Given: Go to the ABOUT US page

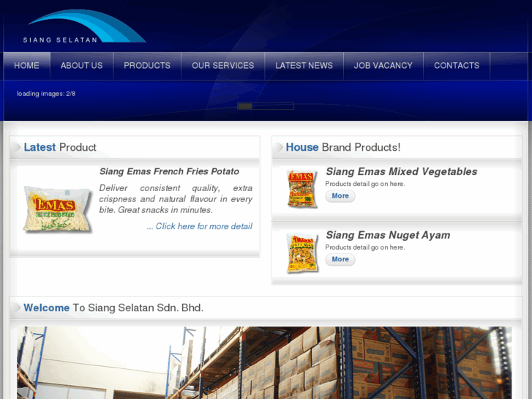Looking at the screenshot, I should [82, 66].
